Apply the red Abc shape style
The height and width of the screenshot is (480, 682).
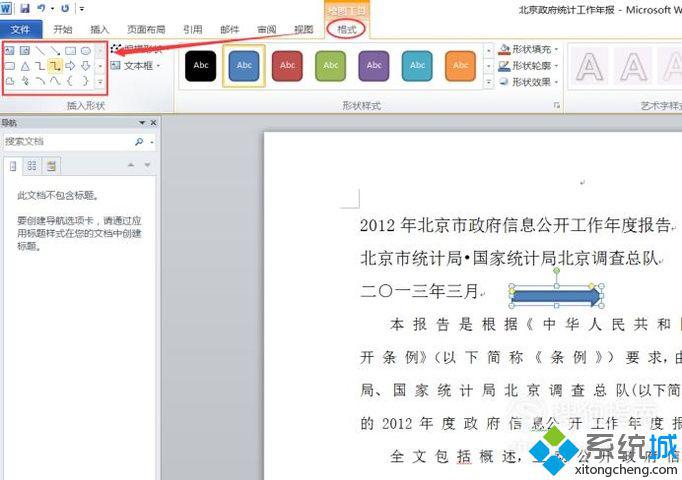click(x=287, y=66)
